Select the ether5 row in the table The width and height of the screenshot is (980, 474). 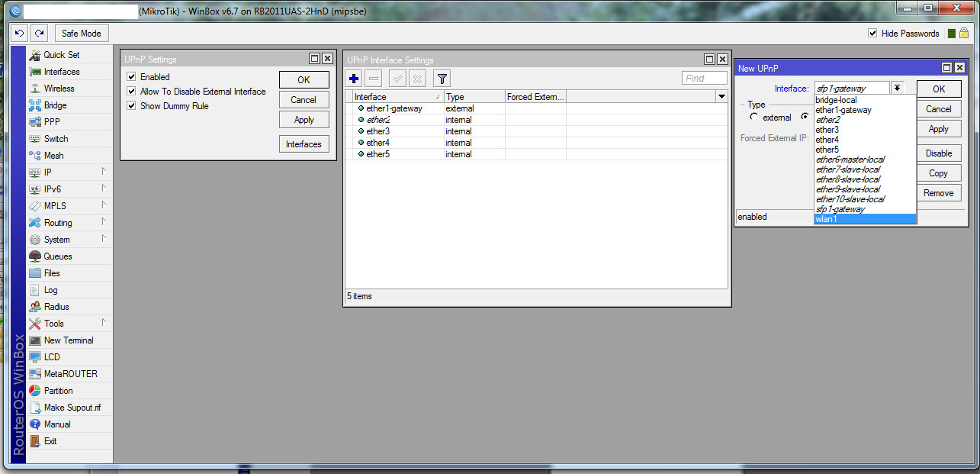(x=536, y=154)
